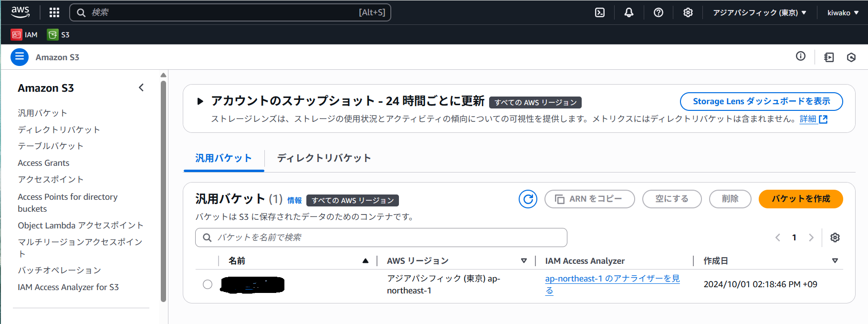Viewport: 868px width, 324px height.
Task: Focus the top 検索 search box
Action: 230,12
